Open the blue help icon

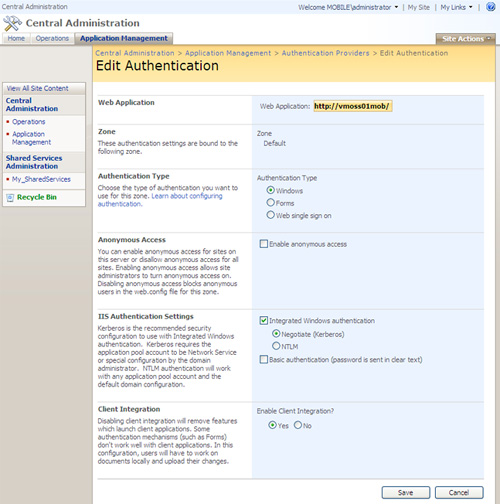(x=491, y=7)
